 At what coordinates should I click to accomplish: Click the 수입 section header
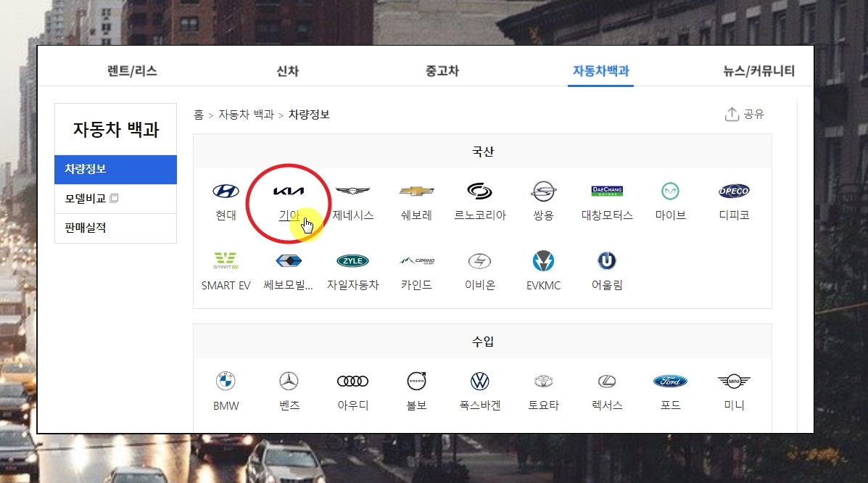[x=483, y=342]
